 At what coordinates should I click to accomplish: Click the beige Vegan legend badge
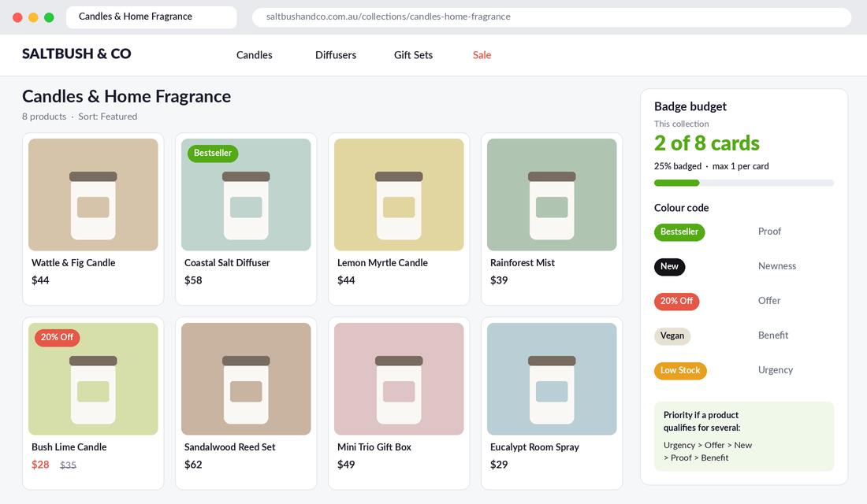(x=672, y=336)
